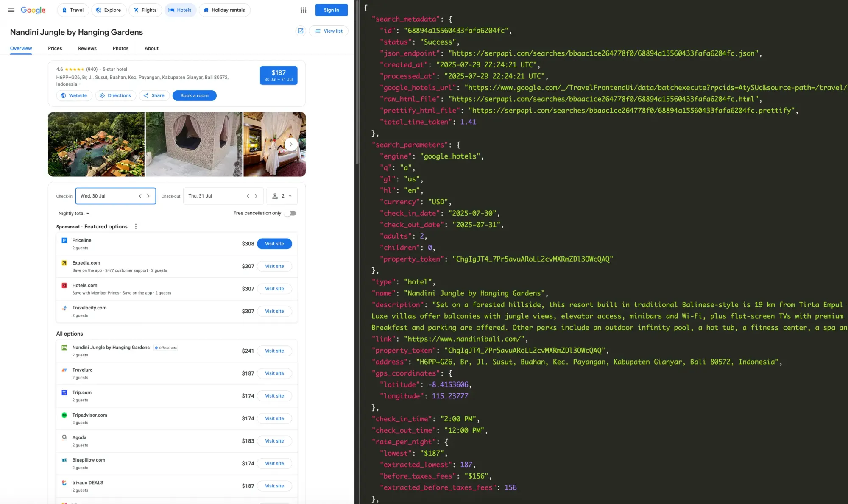
Task: Switch to the Reviews tab
Action: tap(87, 48)
